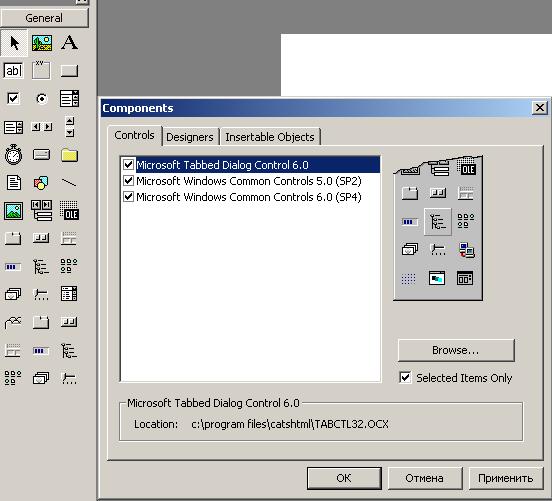Pick the Shape control icon
This screenshot has width=552, height=501.
tap(41, 183)
